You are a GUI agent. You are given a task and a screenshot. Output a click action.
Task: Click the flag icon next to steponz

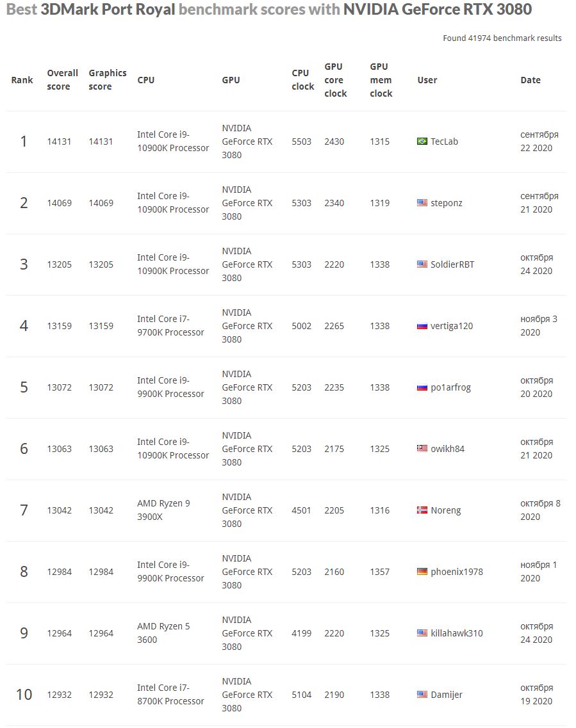[422, 203]
